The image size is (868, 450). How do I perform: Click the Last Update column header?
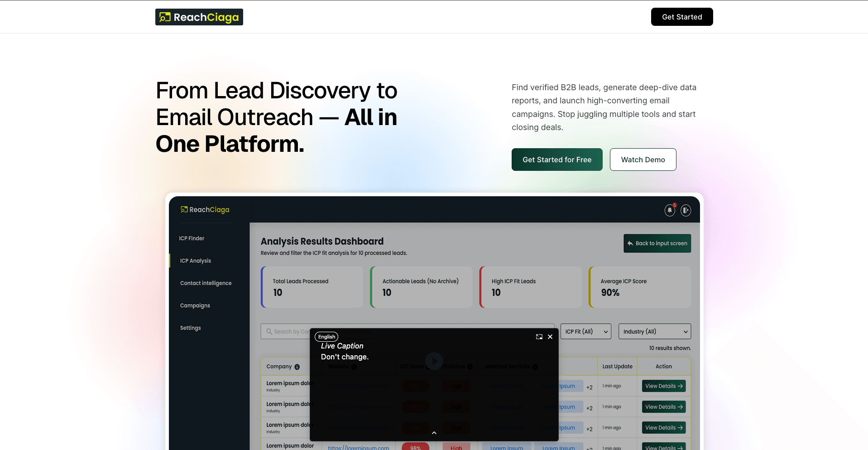pyautogui.click(x=617, y=367)
